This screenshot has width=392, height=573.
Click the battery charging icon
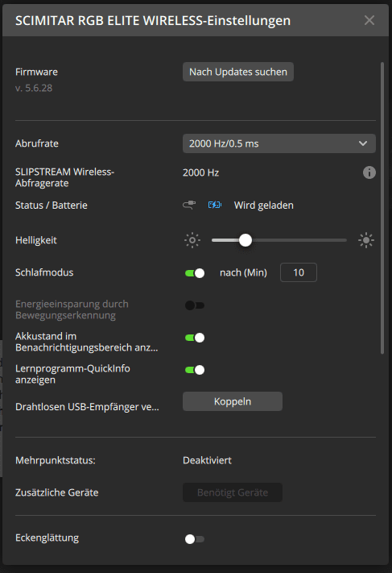point(215,205)
